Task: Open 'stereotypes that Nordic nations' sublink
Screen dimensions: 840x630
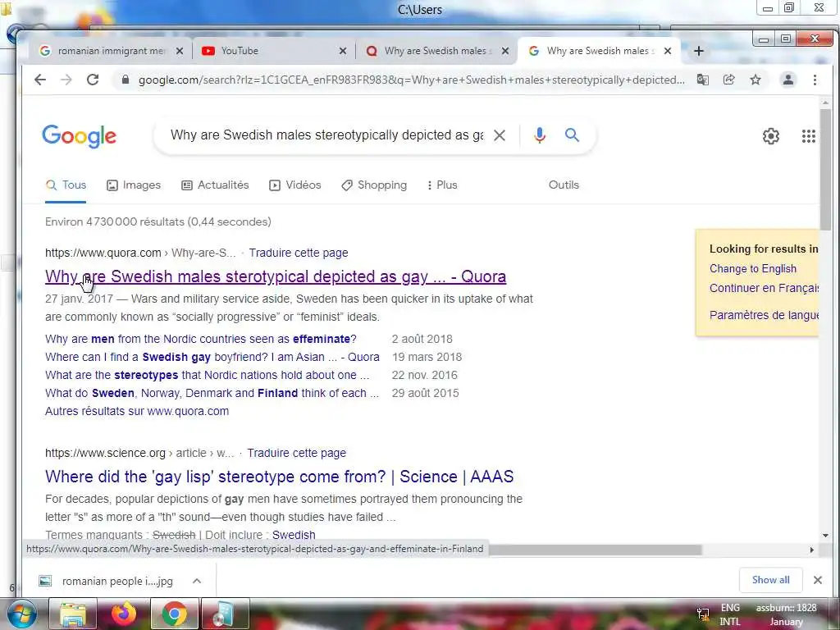Action: coord(208,376)
